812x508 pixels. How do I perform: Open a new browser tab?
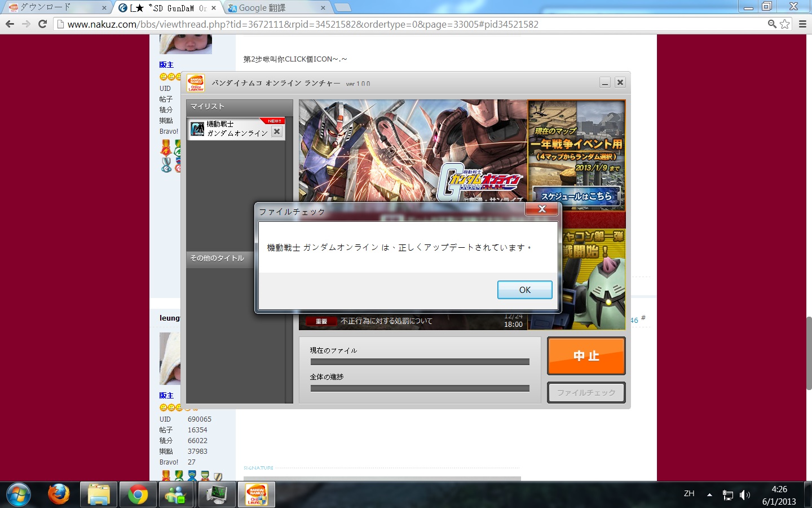[342, 7]
